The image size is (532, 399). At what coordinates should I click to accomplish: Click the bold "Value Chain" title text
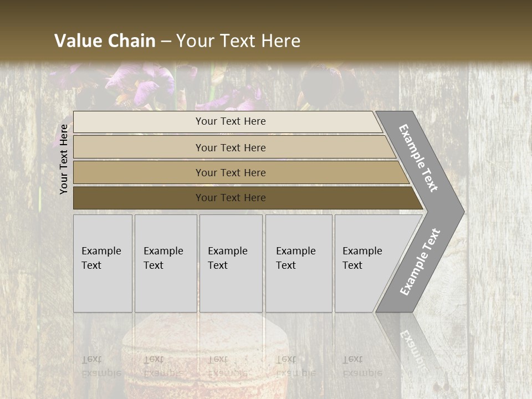click(105, 41)
